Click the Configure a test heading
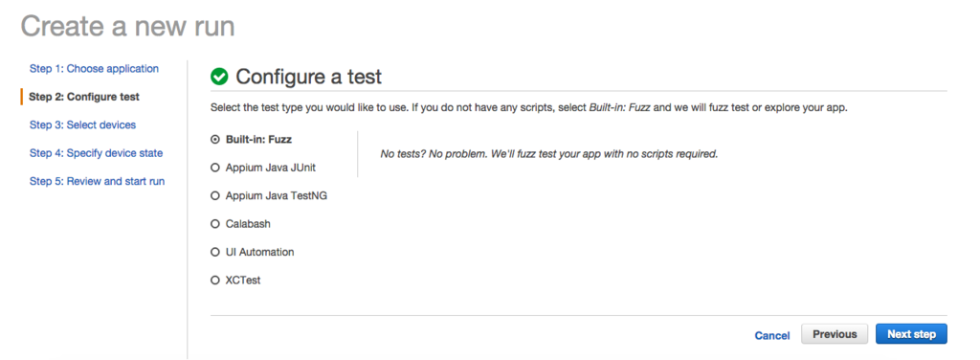 (309, 77)
